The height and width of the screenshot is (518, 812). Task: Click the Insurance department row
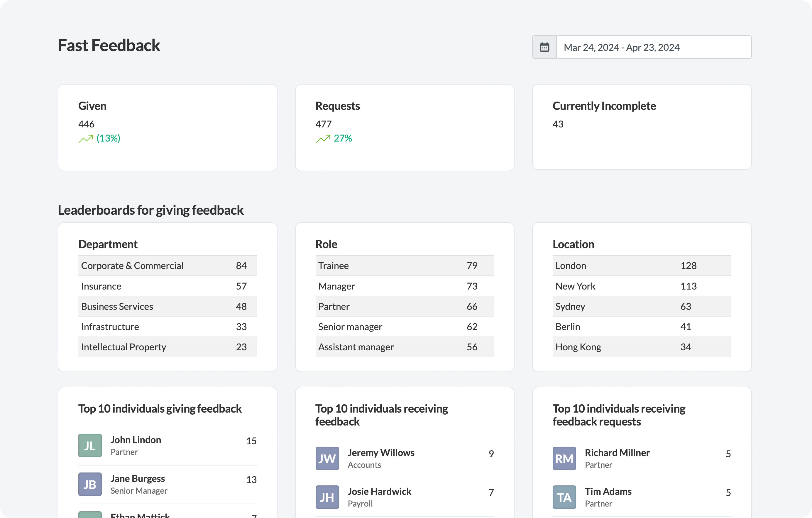pyautogui.click(x=167, y=286)
